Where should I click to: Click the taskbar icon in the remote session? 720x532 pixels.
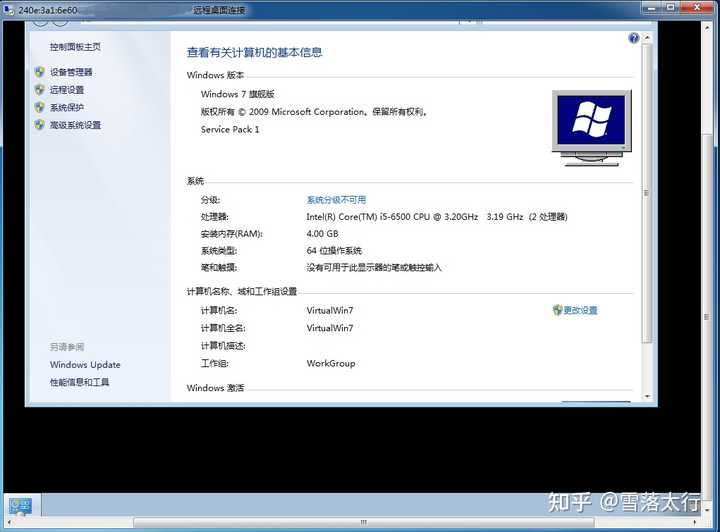pos(20,506)
